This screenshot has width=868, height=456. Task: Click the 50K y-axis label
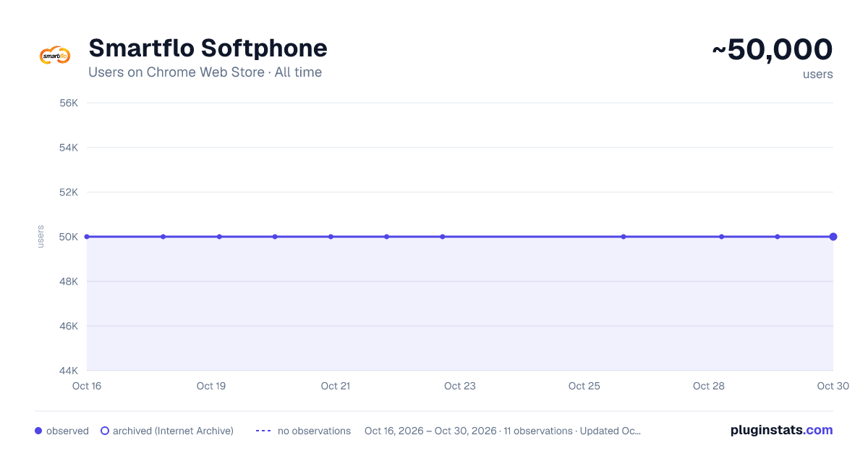point(69,237)
